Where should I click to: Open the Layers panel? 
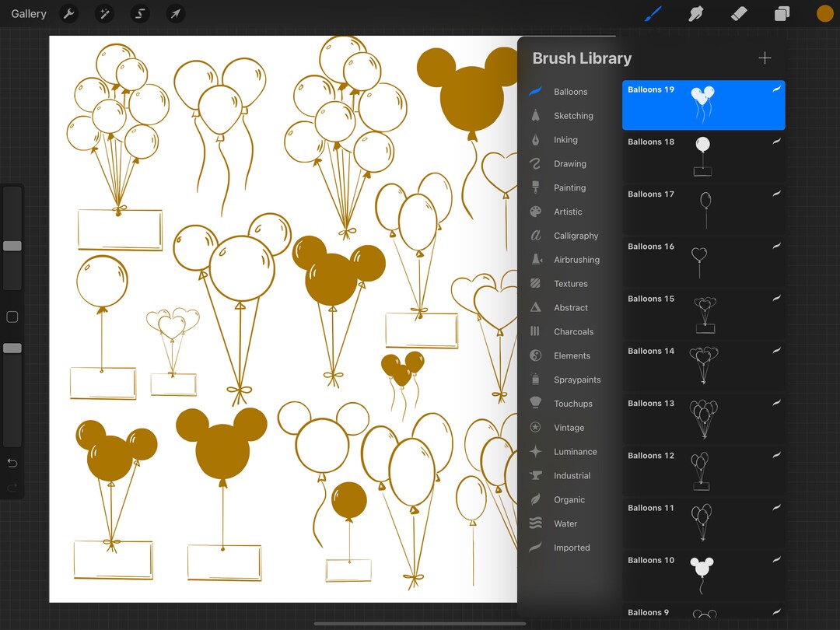point(781,13)
